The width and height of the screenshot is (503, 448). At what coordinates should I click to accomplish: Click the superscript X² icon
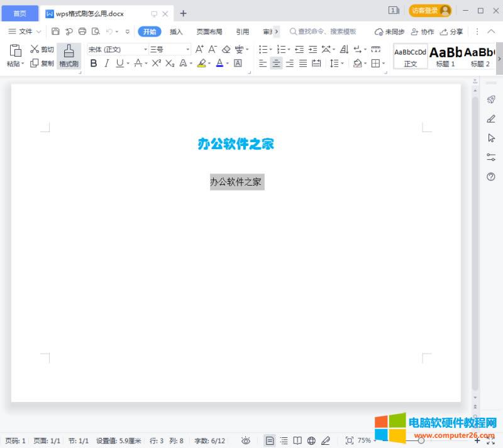(157, 63)
